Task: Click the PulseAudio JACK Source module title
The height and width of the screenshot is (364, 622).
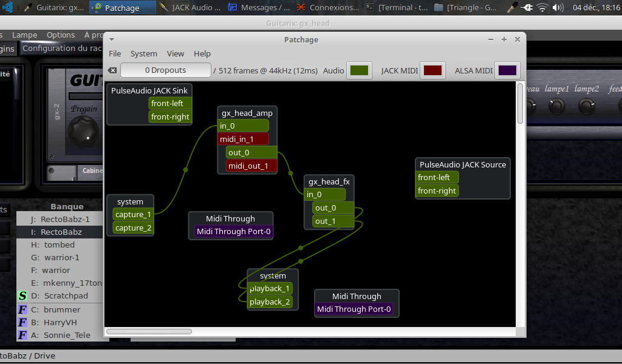Action: [463, 165]
